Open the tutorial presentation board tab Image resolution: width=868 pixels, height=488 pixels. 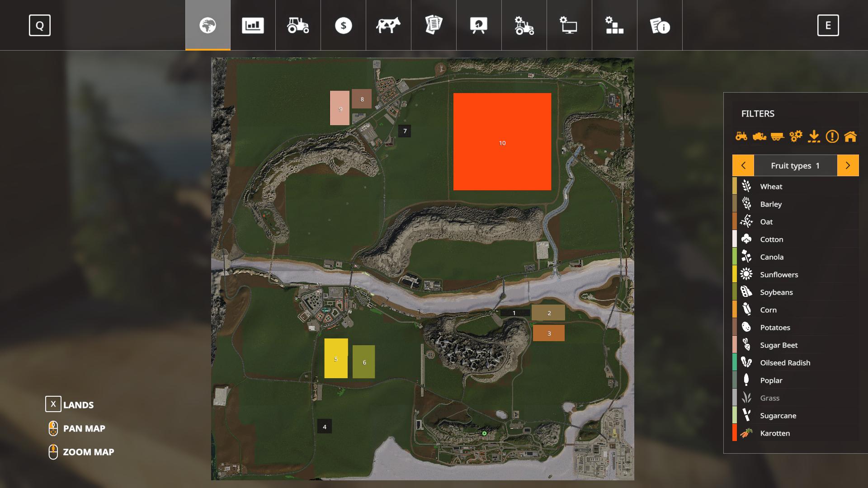(479, 25)
